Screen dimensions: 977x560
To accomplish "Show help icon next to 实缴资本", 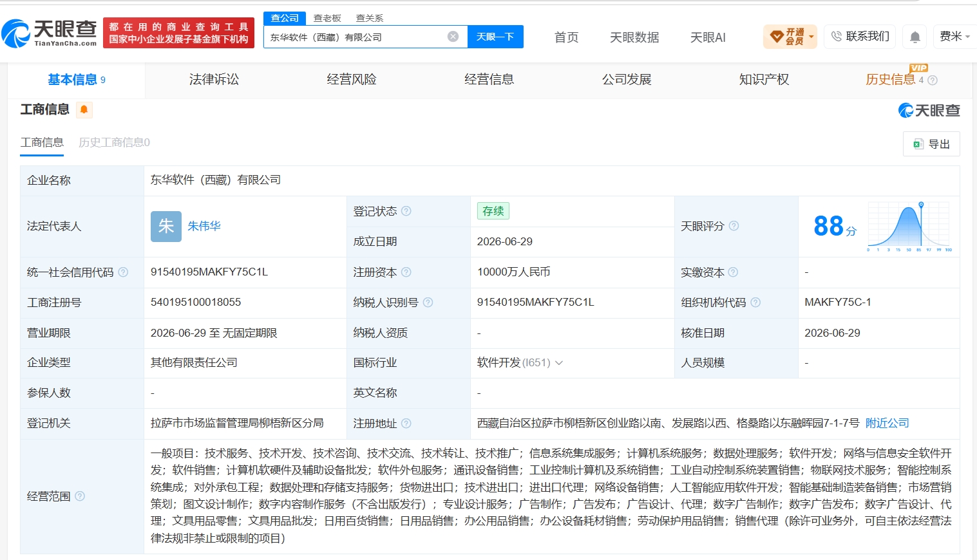I will tap(733, 272).
